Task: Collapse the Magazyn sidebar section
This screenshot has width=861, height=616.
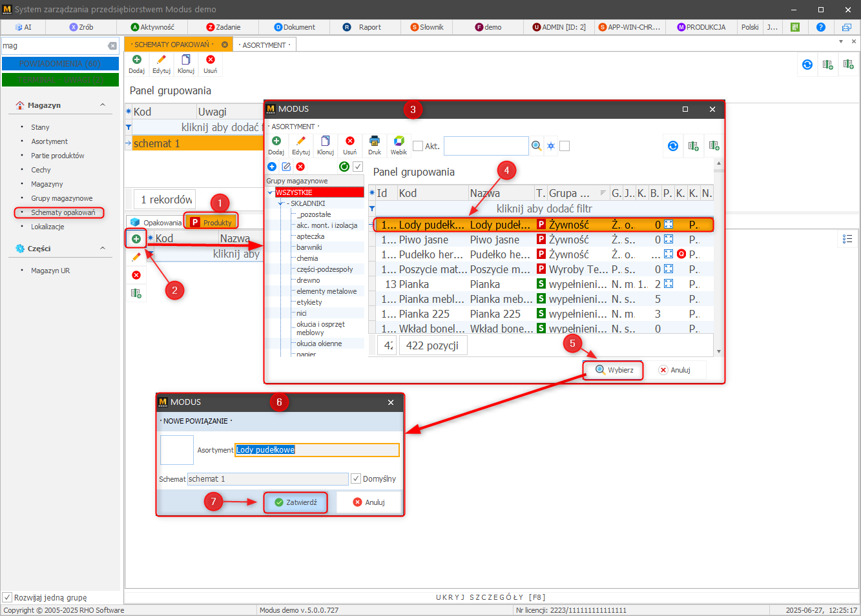Action: (102, 105)
